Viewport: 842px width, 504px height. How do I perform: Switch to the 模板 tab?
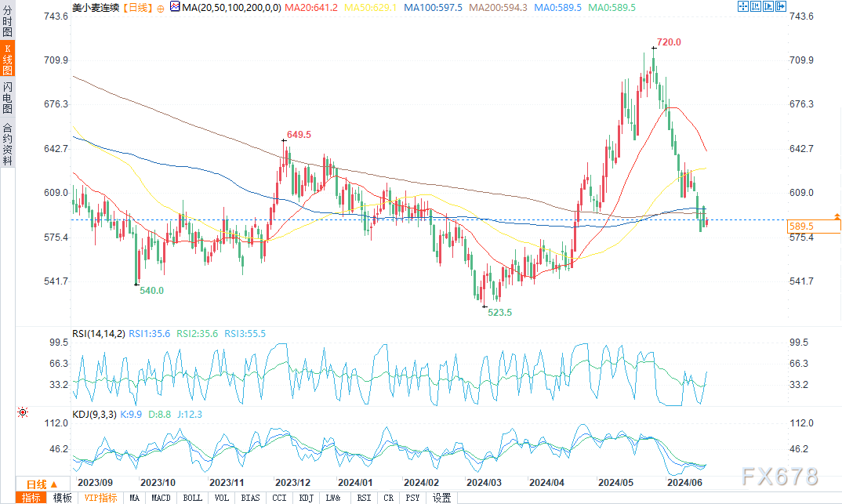tap(62, 498)
